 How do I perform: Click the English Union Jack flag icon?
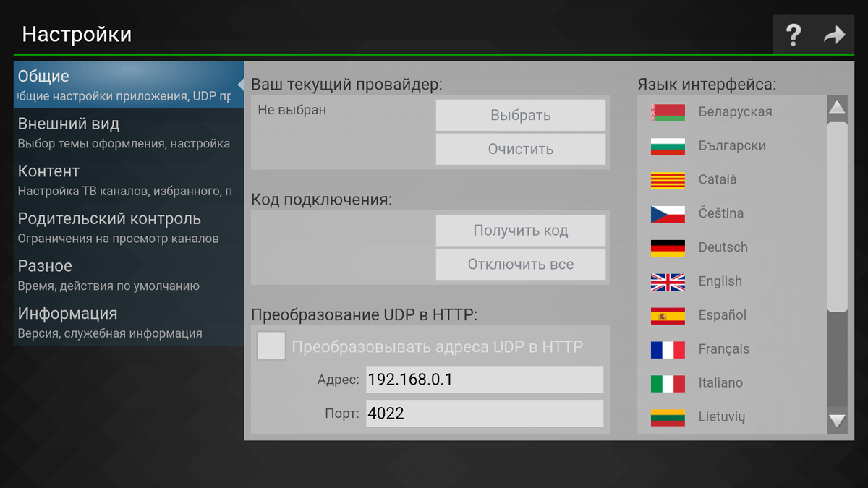(667, 281)
